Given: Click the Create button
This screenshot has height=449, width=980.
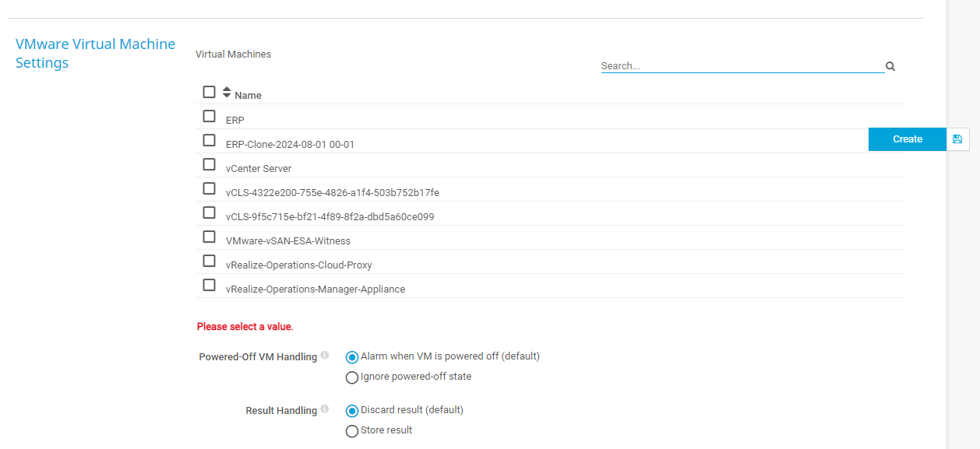Looking at the screenshot, I should tap(908, 139).
